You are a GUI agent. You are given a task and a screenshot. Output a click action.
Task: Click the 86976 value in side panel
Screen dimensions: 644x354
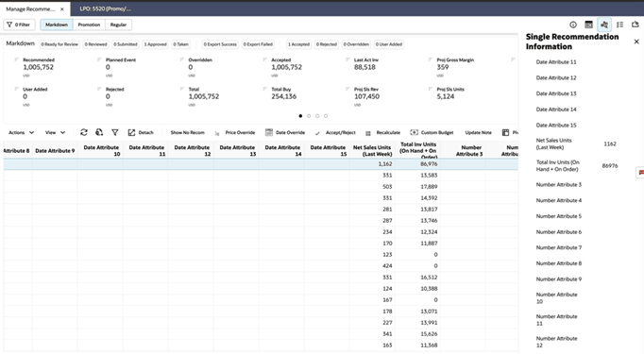[610, 165]
